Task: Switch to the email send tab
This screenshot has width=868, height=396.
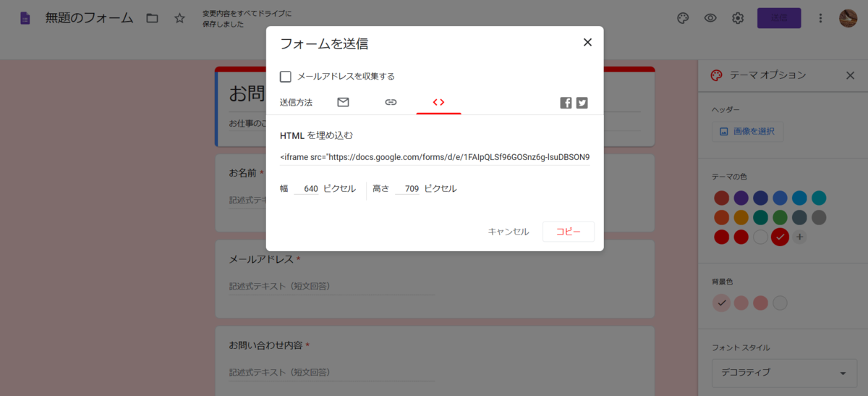Action: pos(343,102)
